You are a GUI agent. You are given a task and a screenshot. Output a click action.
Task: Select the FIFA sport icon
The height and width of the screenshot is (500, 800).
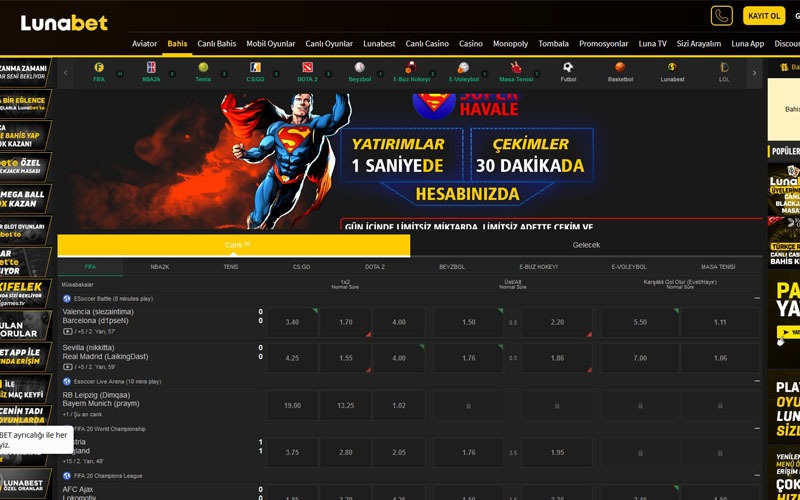click(99, 67)
